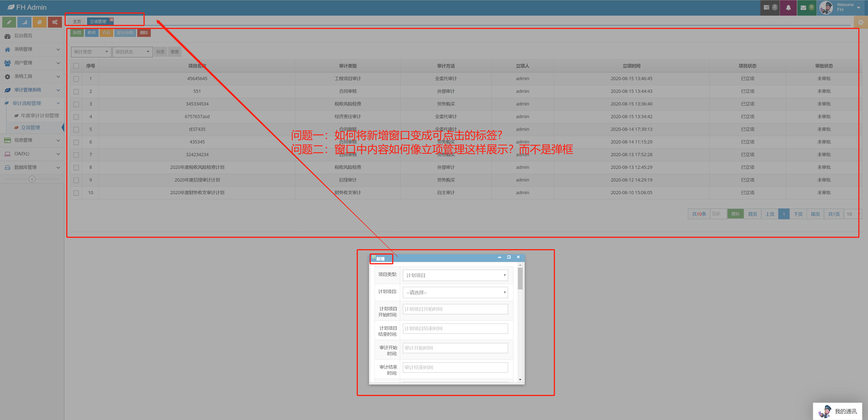The image size is (868, 420).
Task: Click the 检索 search button
Action: tap(160, 52)
